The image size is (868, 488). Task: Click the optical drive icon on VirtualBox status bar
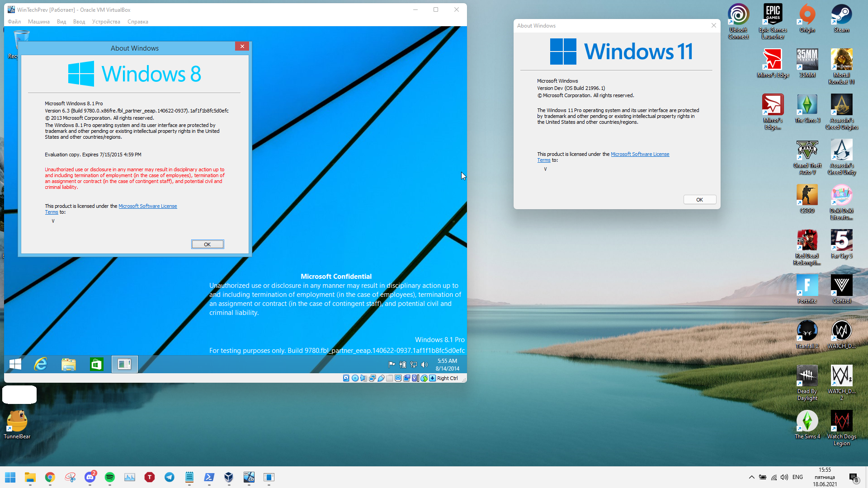[355, 378]
